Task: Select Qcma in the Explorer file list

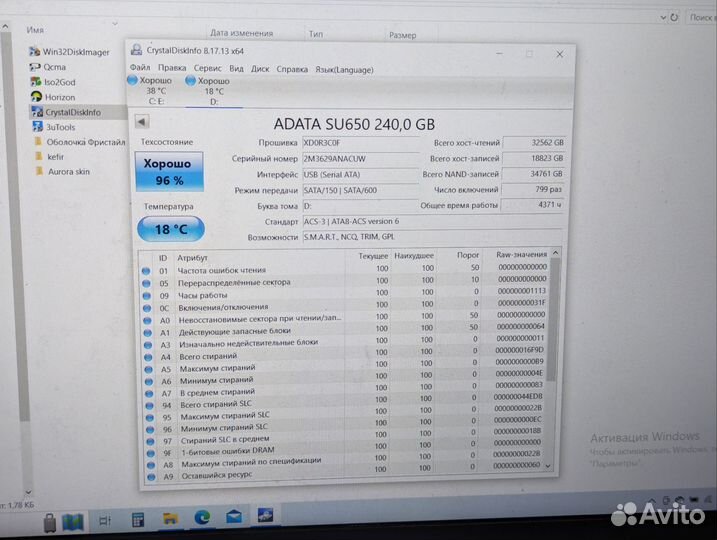Action: (x=48, y=67)
